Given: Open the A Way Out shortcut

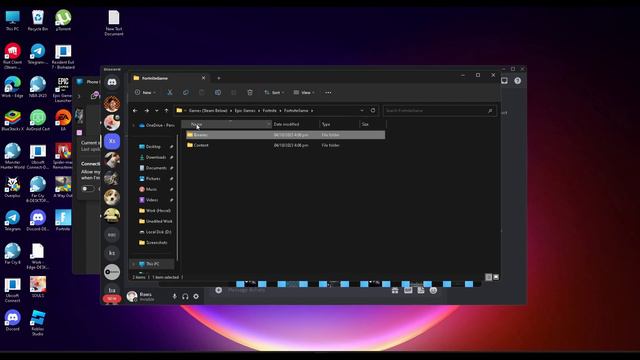Looking at the screenshot, I should click(x=63, y=187).
